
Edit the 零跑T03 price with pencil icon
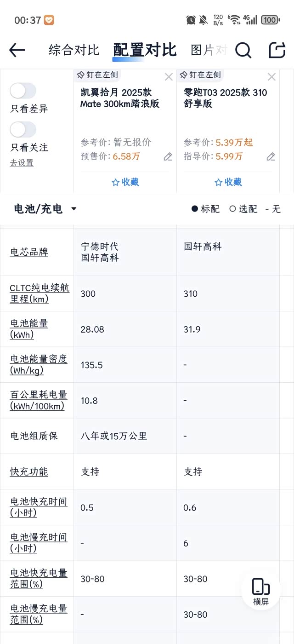point(271,157)
